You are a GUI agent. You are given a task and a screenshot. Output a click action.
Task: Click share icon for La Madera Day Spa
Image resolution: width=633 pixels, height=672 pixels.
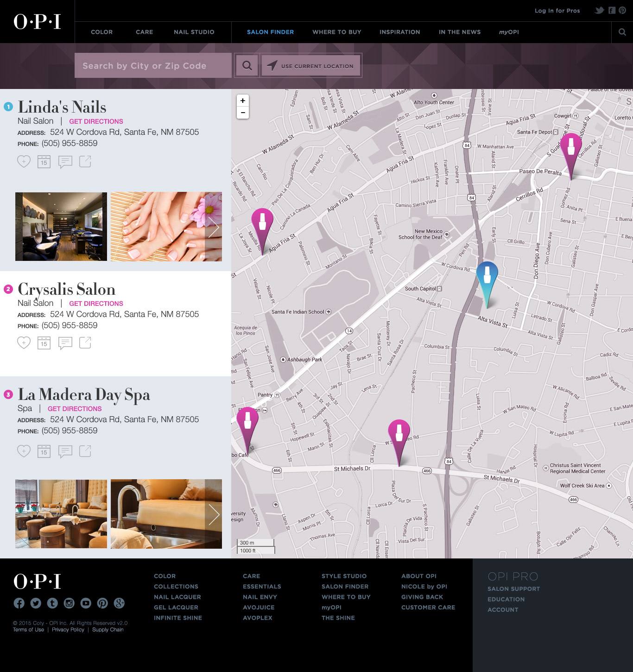[x=85, y=451]
